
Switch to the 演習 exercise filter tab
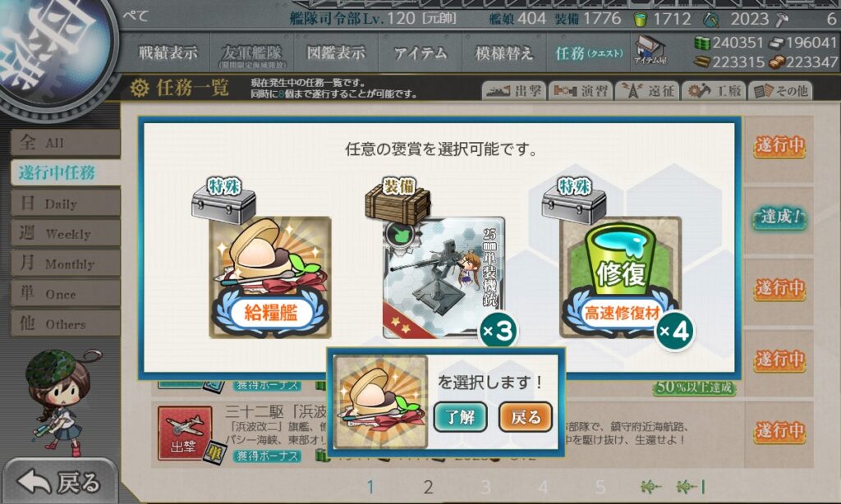[581, 90]
